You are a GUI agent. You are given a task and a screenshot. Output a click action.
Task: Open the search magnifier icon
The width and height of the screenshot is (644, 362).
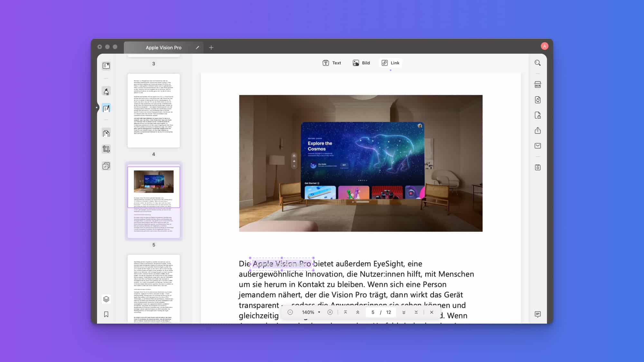click(537, 63)
